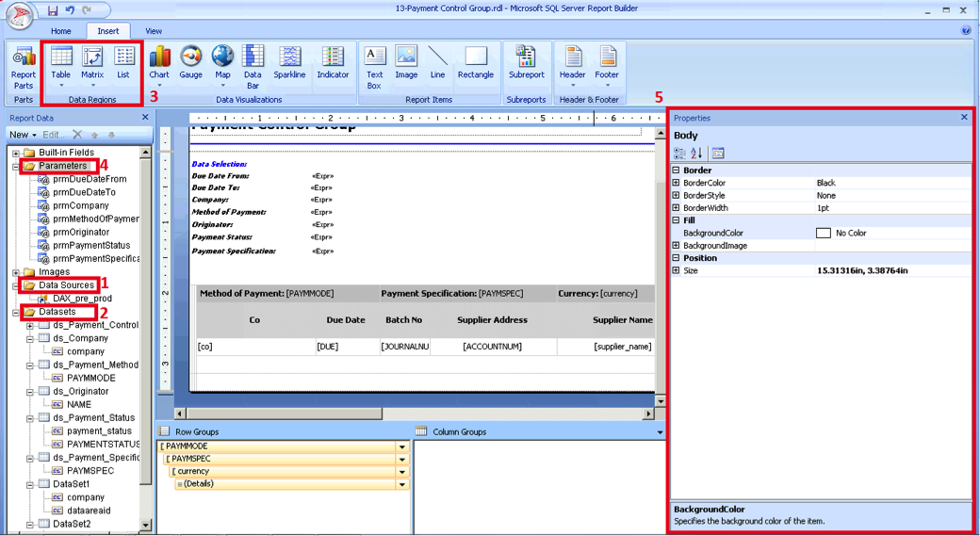
Task: Click the Report Builder application button
Action: [20, 16]
